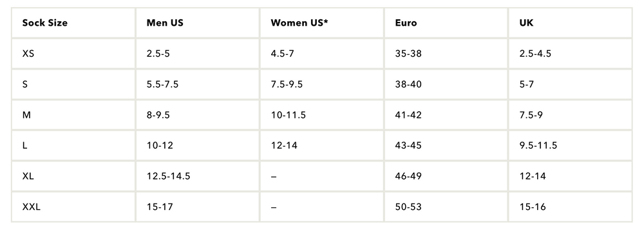The height and width of the screenshot is (235, 644).
Task: Select the Men US column header
Action: pyautogui.click(x=198, y=23)
